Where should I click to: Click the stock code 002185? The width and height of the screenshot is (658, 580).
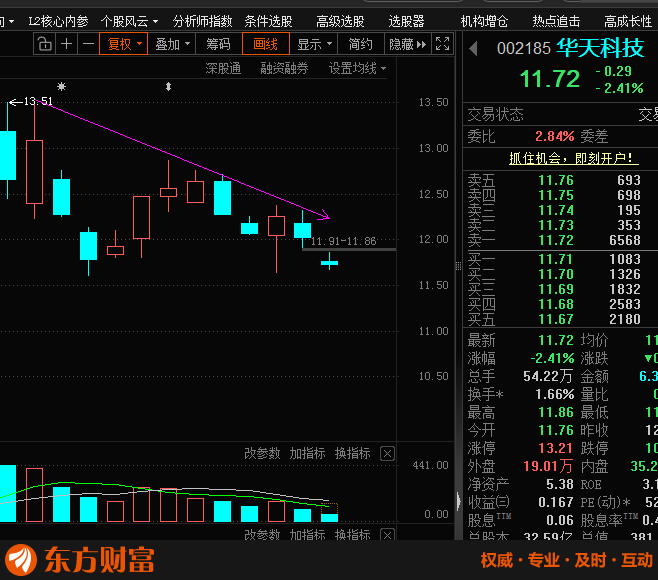tap(524, 49)
